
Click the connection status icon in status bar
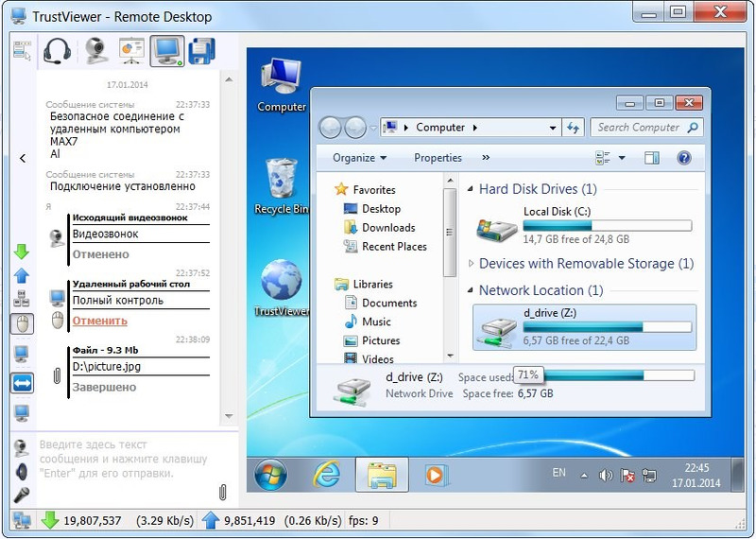tap(22, 521)
